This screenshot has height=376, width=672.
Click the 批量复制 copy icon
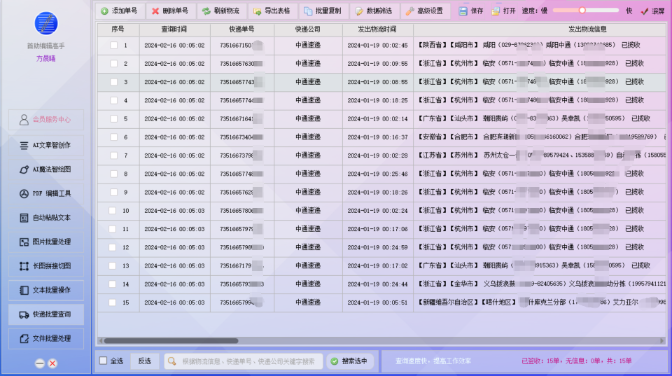pos(308,11)
